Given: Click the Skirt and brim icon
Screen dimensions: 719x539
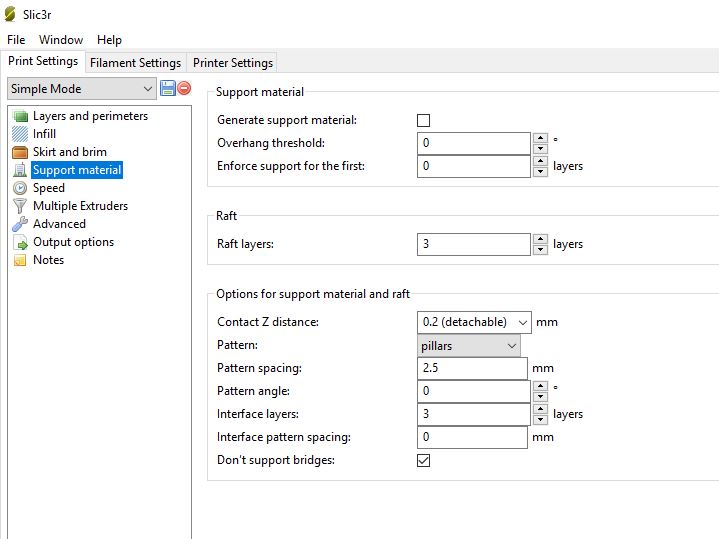Looking at the screenshot, I should tap(20, 152).
